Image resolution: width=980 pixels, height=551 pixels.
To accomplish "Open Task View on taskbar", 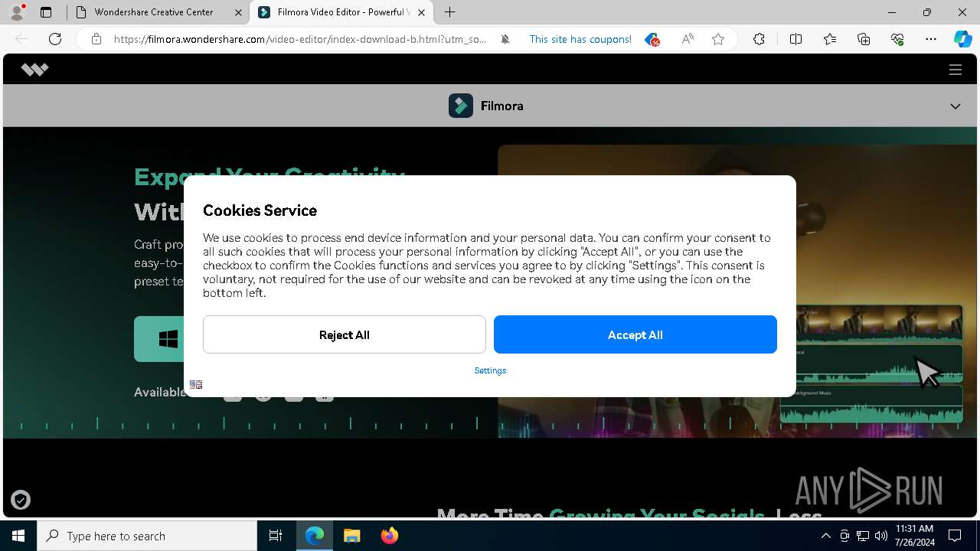I will (x=276, y=536).
